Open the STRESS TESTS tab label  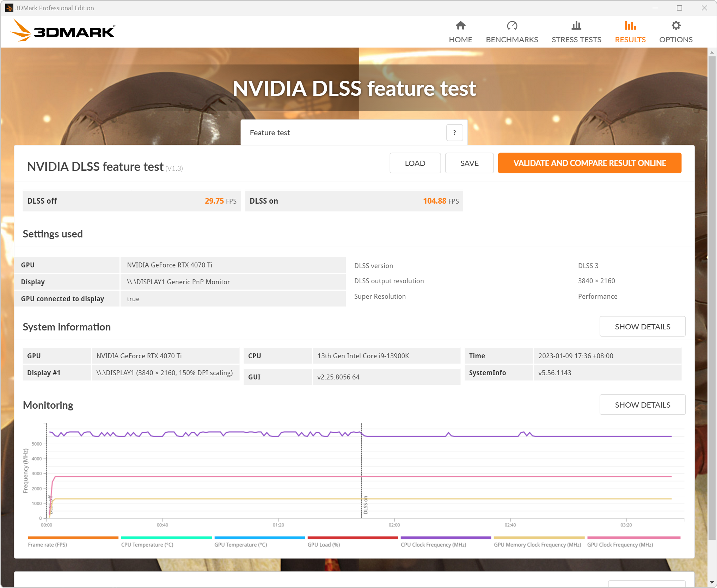click(x=576, y=39)
